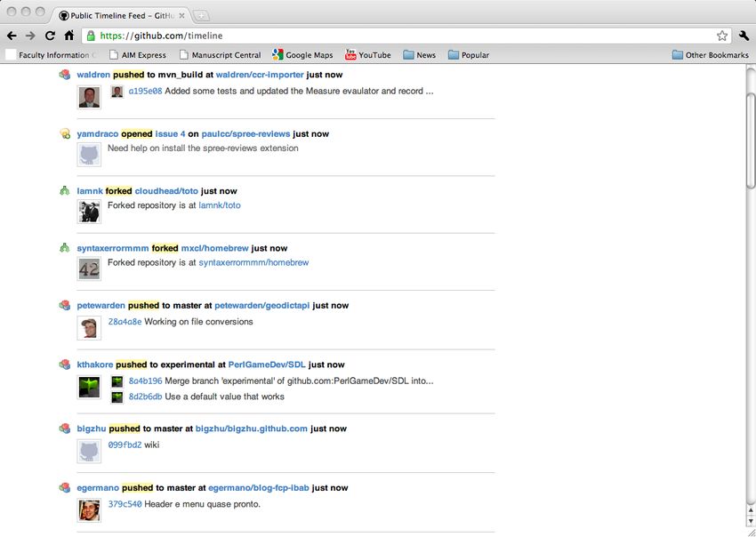
Task: Open the mxcl/homebrew repository link
Action: 214,248
